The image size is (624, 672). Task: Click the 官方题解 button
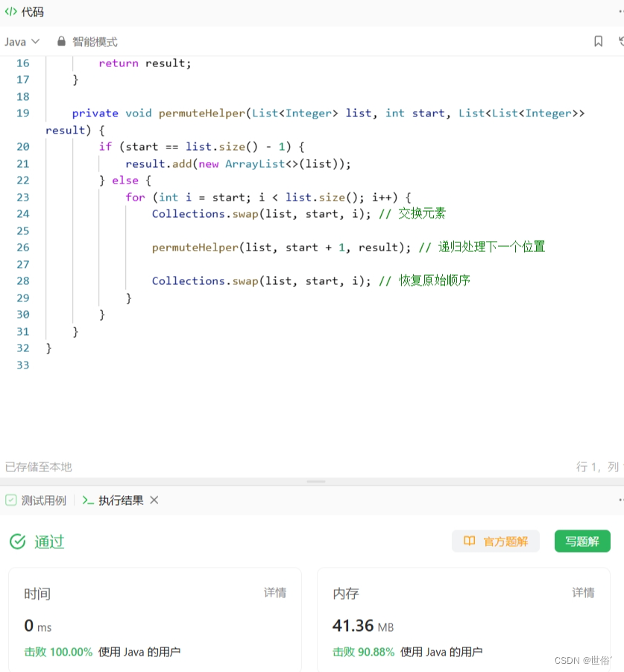tap(496, 541)
